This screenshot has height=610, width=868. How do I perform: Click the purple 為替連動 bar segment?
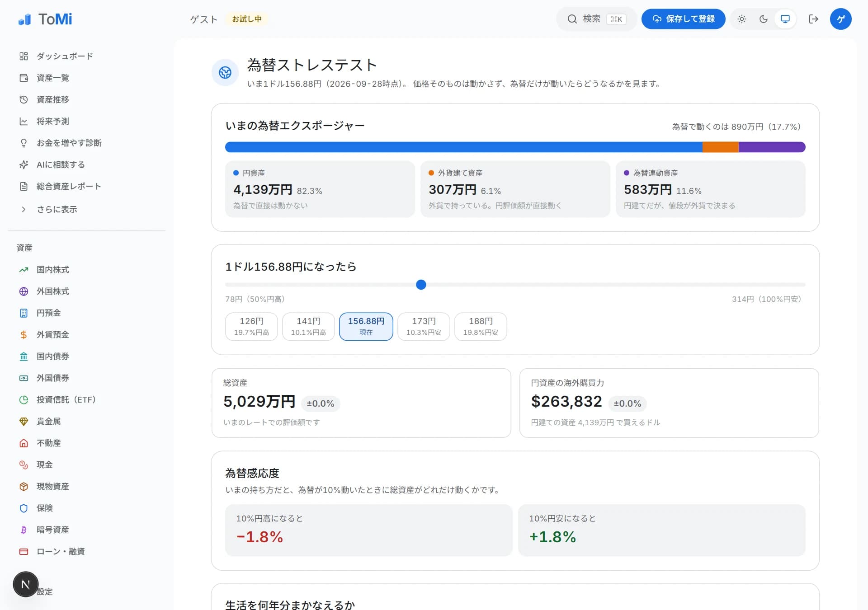772,147
